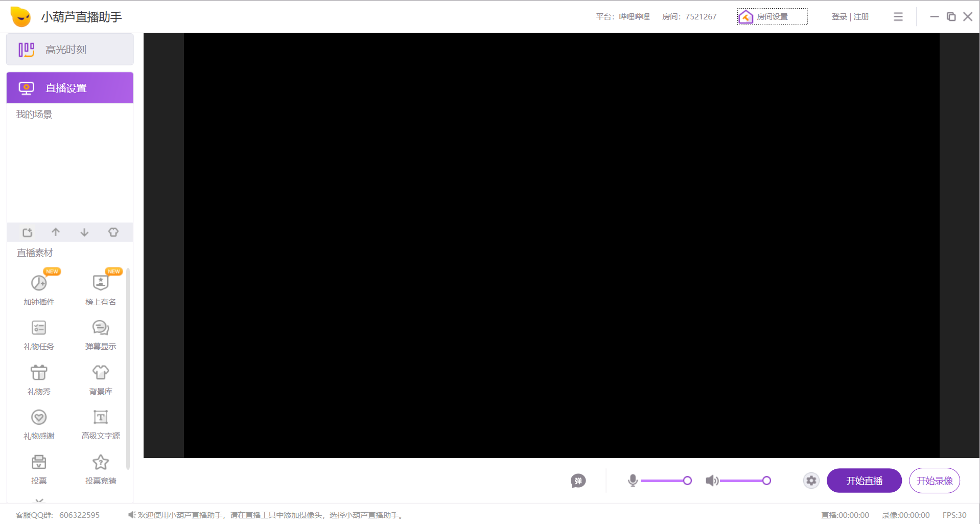Mute the microphone icon

633,481
